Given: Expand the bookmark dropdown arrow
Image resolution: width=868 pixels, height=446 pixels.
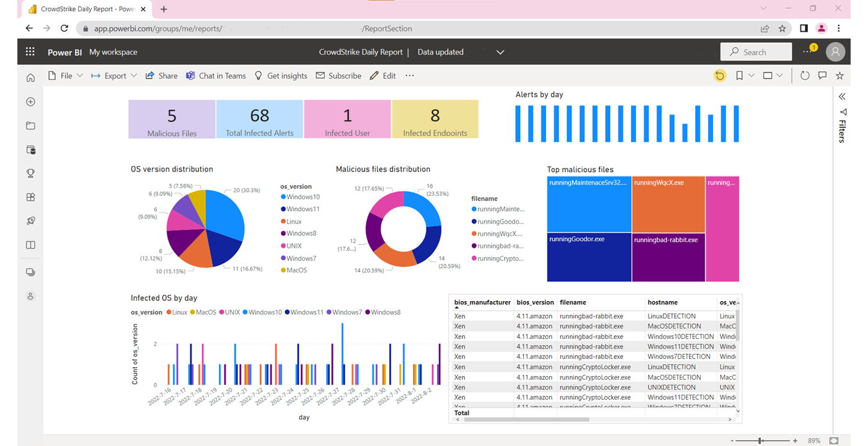Looking at the screenshot, I should point(751,76).
